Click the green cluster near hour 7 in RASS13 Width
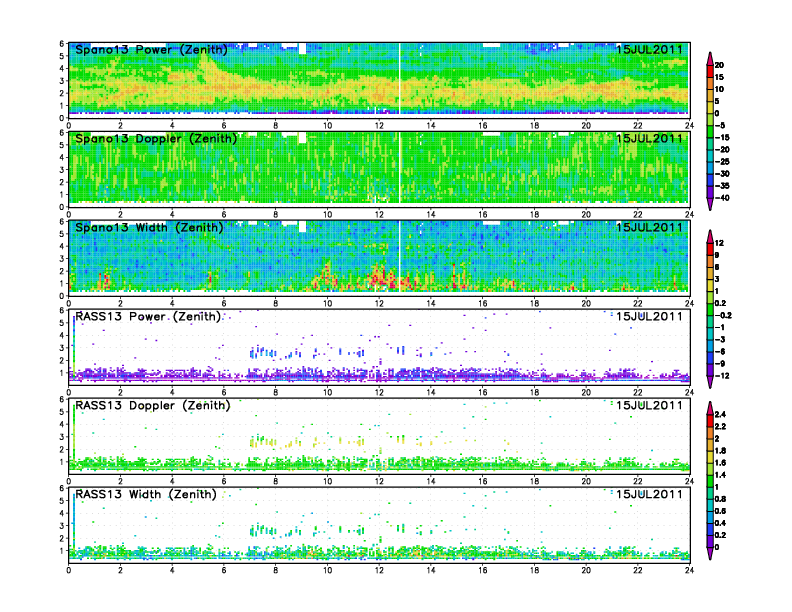This screenshot has height=612, width=792. [x=264, y=530]
